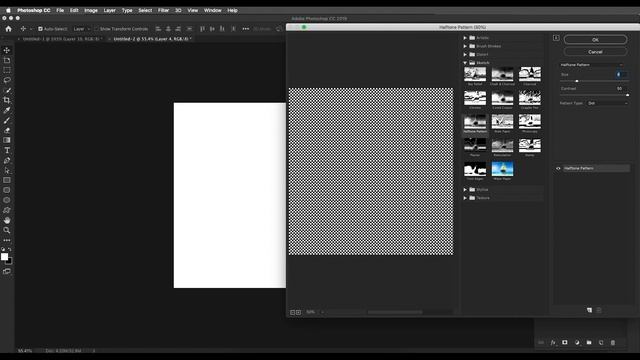The width and height of the screenshot is (640, 360).
Task: Zoom in on the filter preview
Action: pos(298,312)
